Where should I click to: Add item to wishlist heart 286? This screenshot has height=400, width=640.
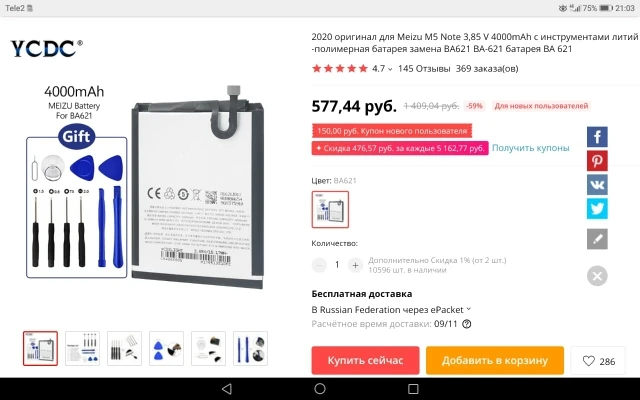[x=598, y=361]
